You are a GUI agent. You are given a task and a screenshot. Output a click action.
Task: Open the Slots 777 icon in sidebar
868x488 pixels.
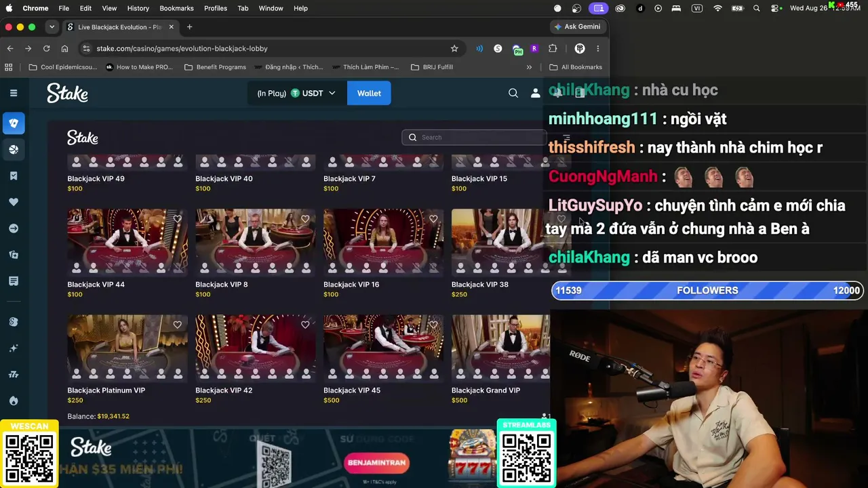click(x=14, y=374)
